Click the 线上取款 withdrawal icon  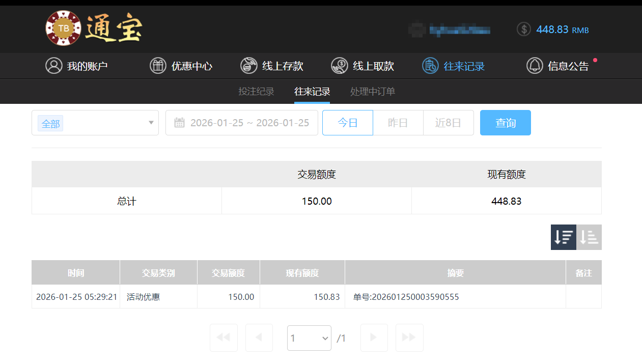[x=339, y=65]
